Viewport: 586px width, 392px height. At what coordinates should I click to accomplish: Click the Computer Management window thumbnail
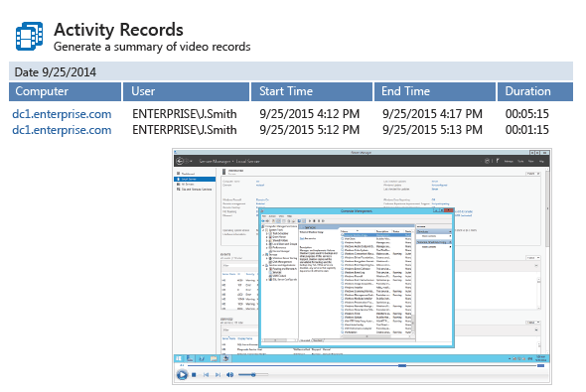(357, 278)
